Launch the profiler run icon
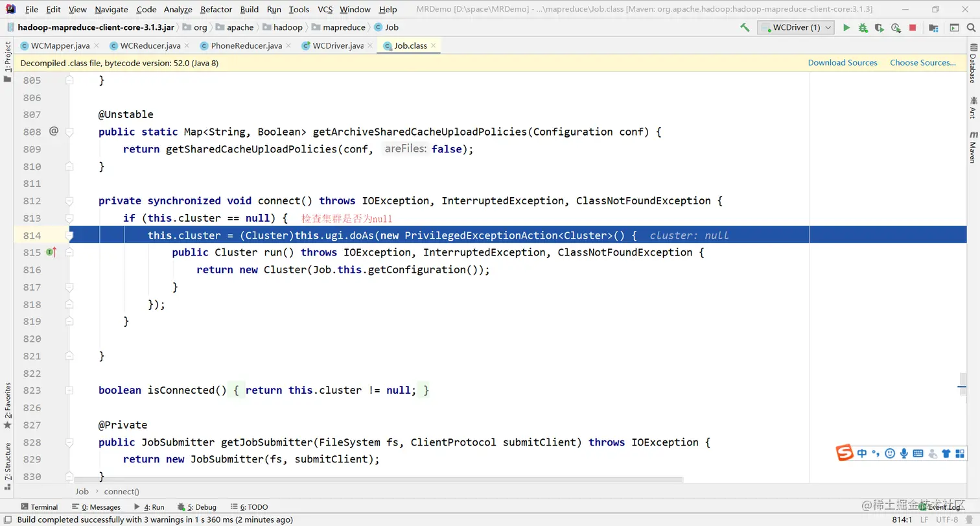Viewport: 980px width, 526px height. pos(896,28)
